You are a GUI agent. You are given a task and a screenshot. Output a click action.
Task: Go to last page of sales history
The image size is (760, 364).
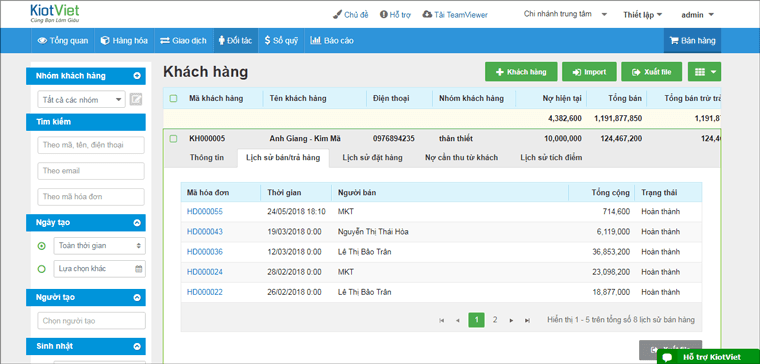(527, 320)
